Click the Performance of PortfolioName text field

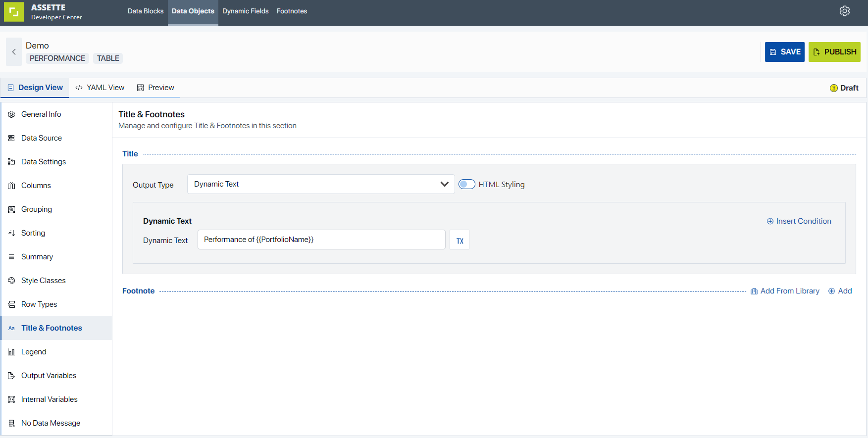(x=321, y=240)
